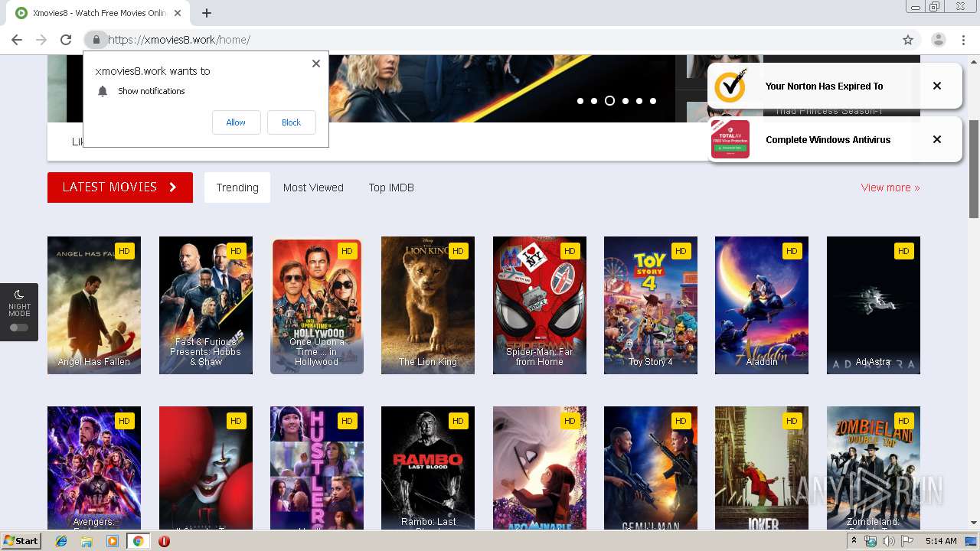Toggle the Night Mode switch
Viewport: 980px width, 551px height.
[x=19, y=328]
